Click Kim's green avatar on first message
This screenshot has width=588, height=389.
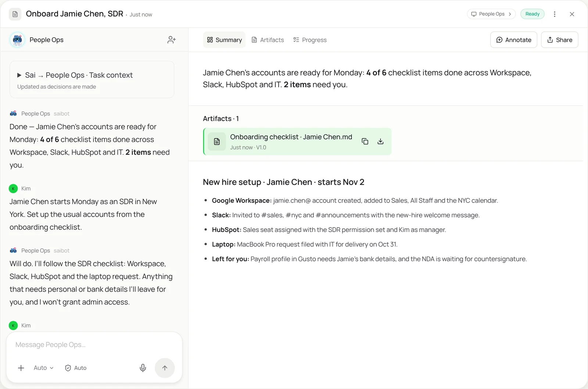click(x=13, y=189)
